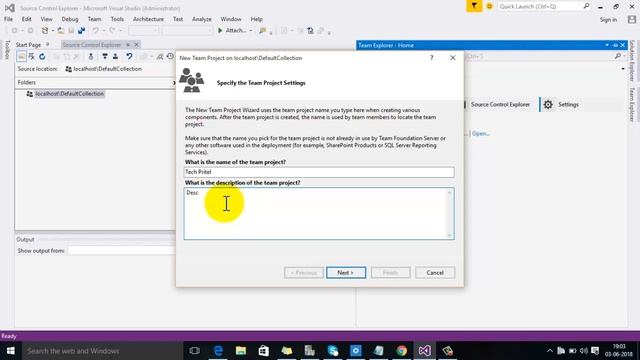This screenshot has width=640, height=360.
Task: Click the Task View taskbar icon
Action: [x=195, y=351]
